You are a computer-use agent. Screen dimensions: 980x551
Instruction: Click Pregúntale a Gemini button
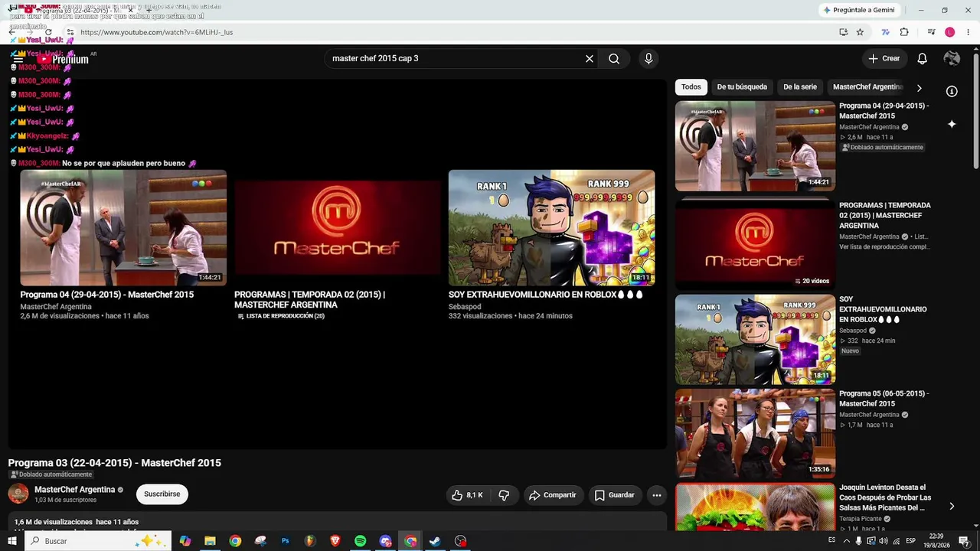pyautogui.click(x=858, y=10)
